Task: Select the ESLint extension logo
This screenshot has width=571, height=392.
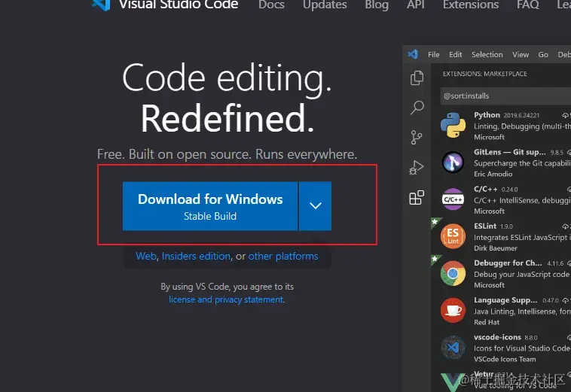Action: click(453, 236)
